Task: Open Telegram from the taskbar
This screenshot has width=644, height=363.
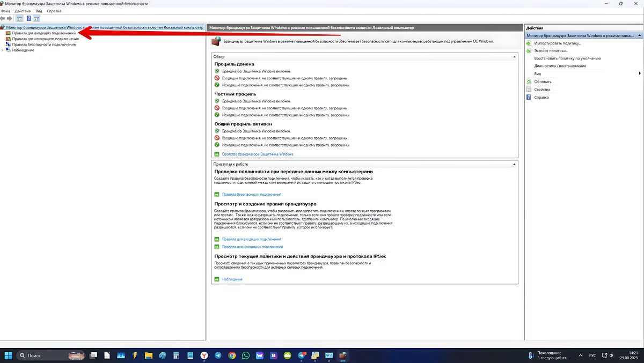Action: click(218, 355)
